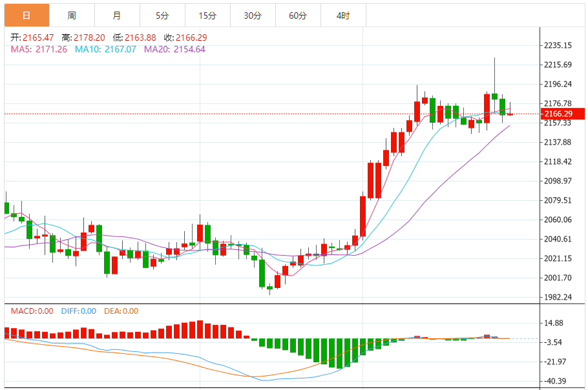588x390 pixels.
Task: Click the MACD:0.00 indicator label
Action: [x=32, y=311]
